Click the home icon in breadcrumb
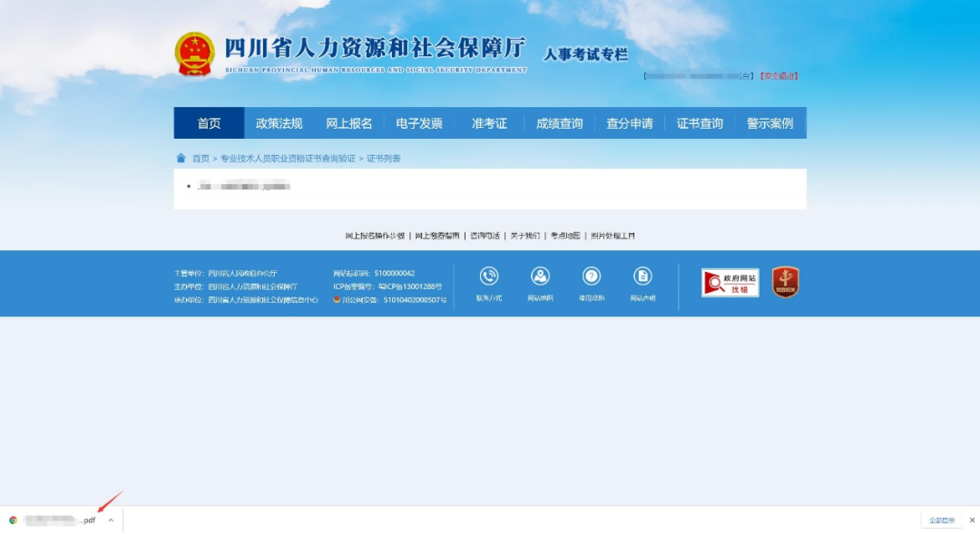The width and height of the screenshot is (980, 534). (181, 158)
